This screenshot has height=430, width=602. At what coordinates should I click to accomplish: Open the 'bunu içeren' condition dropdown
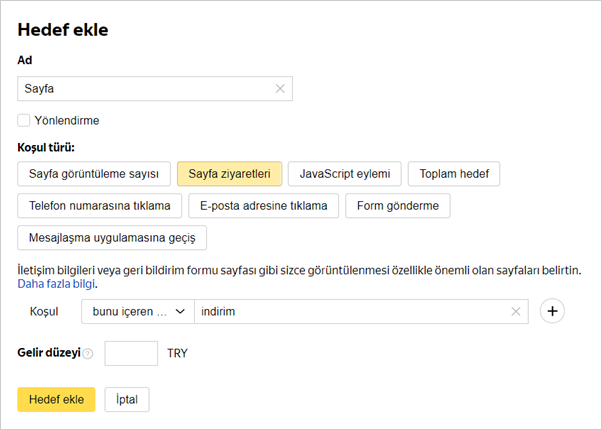pos(137,312)
